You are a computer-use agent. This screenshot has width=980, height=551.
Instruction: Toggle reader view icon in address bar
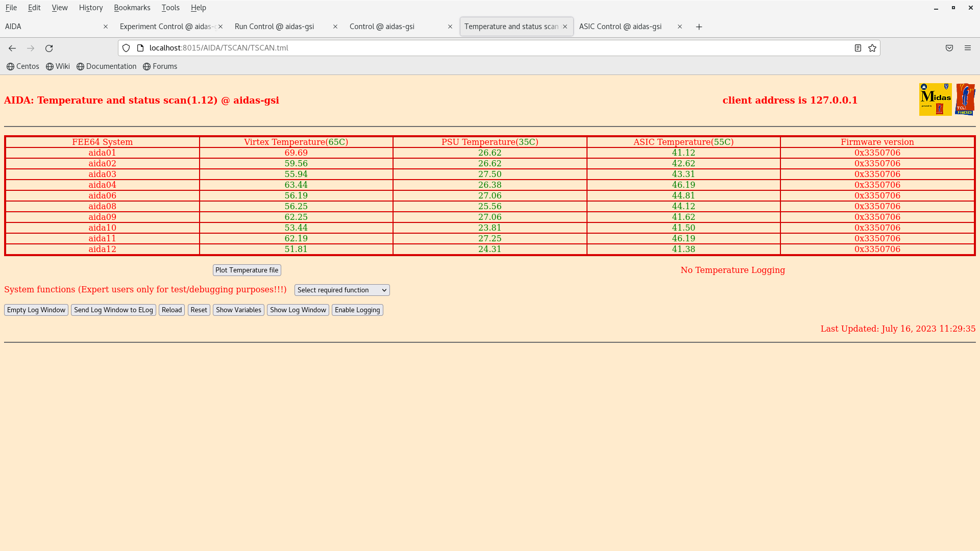858,48
